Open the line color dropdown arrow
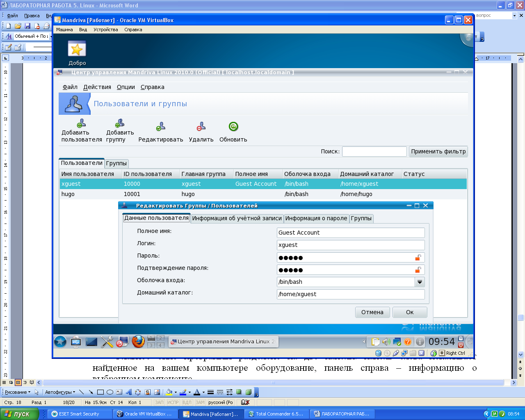The height and width of the screenshot is (420, 525). click(189, 392)
